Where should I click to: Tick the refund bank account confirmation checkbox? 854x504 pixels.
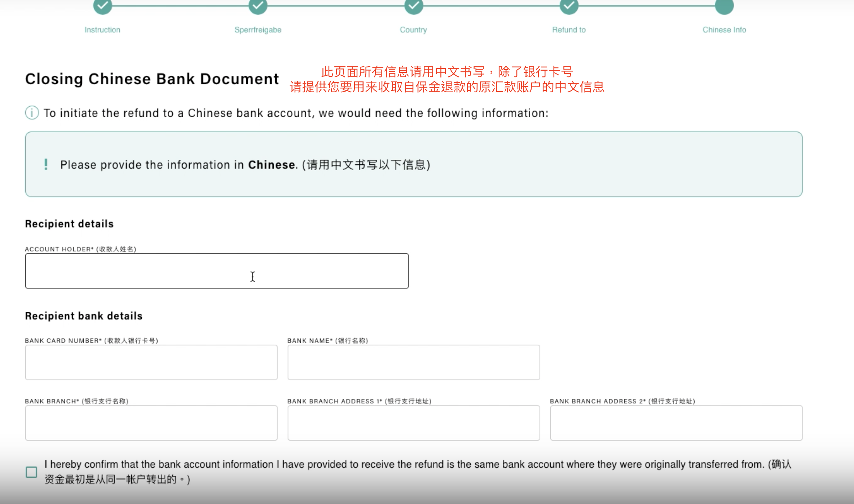click(31, 472)
